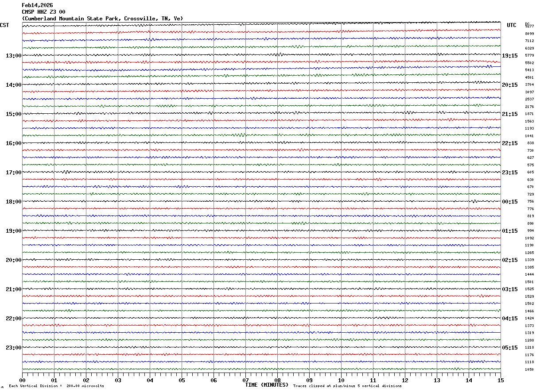
Task: Click the DC offset value "2176"
Action: 529,107
